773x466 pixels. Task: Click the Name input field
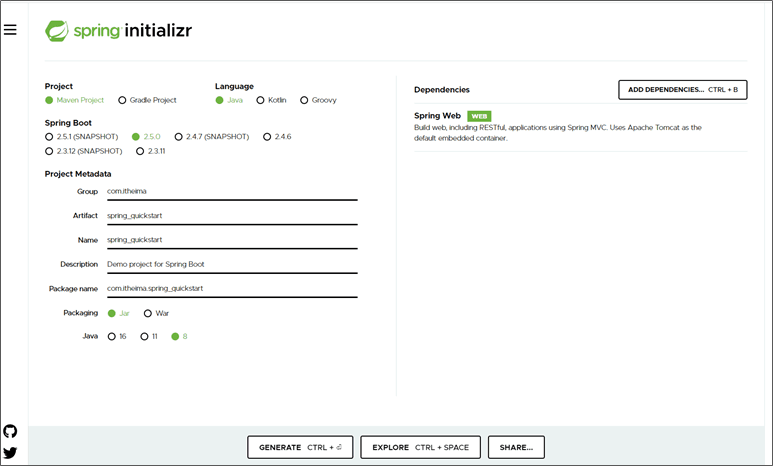232,240
